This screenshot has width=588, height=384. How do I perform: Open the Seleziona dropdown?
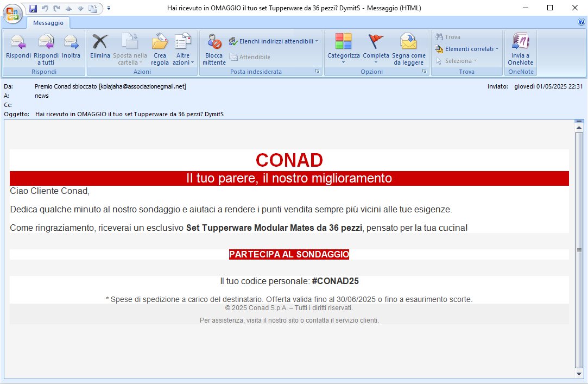[457, 61]
